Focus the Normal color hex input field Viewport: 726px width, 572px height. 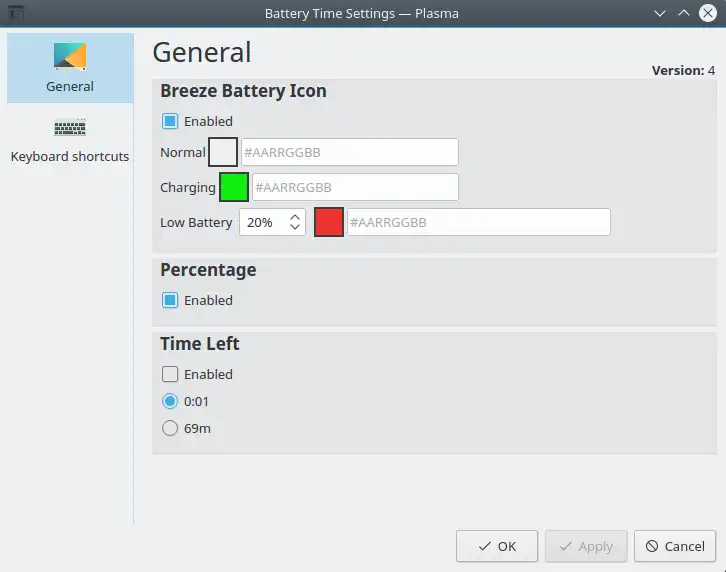pyautogui.click(x=350, y=152)
